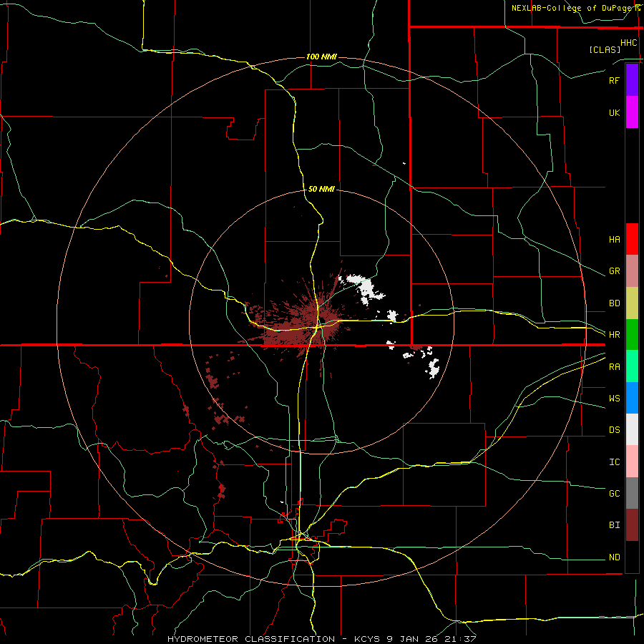Select the GC gray legend swatch

[x=632, y=493]
